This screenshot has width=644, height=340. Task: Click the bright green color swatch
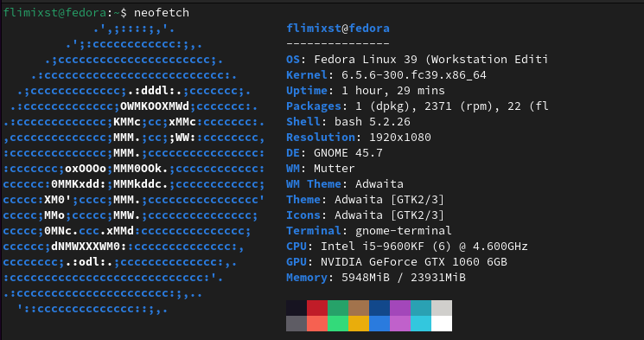(x=338, y=324)
